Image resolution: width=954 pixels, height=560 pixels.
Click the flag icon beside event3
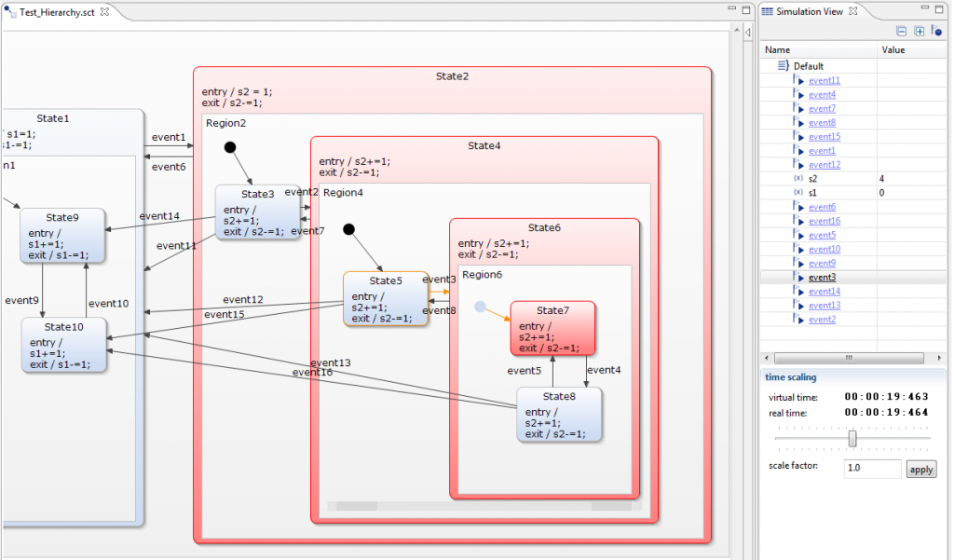click(798, 277)
